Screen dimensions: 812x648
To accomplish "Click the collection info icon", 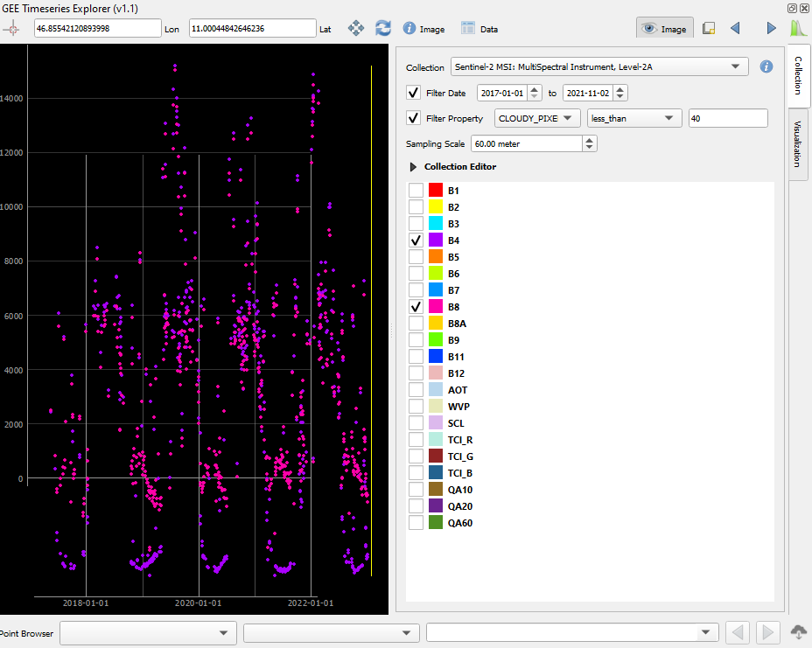I will point(766,66).
